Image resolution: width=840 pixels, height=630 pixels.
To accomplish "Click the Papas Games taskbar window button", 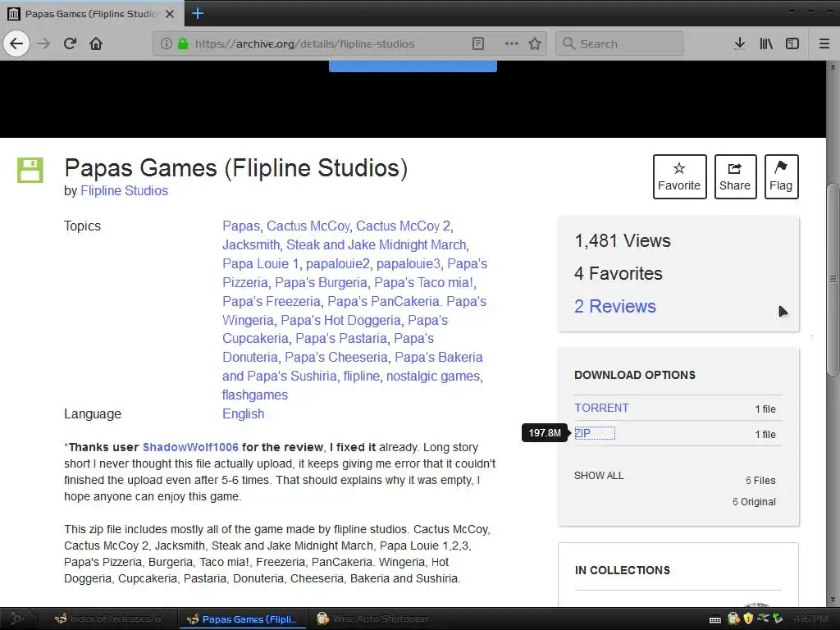I will click(242, 619).
